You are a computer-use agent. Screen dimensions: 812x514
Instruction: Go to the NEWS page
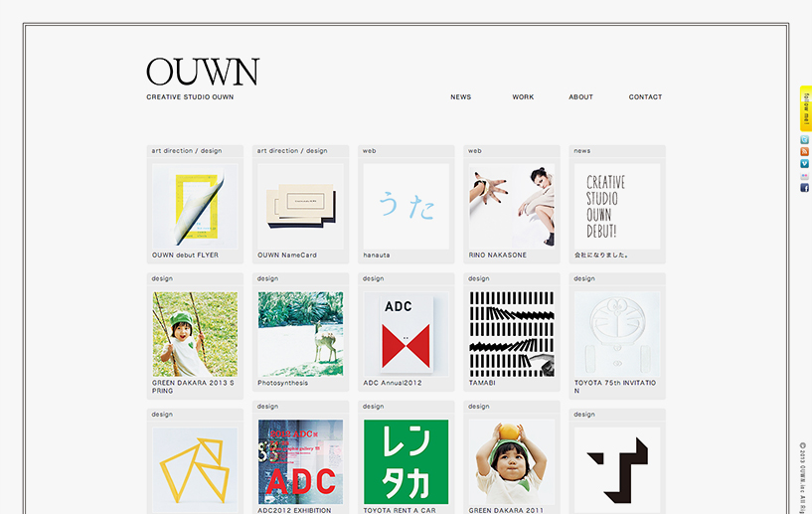[461, 96]
